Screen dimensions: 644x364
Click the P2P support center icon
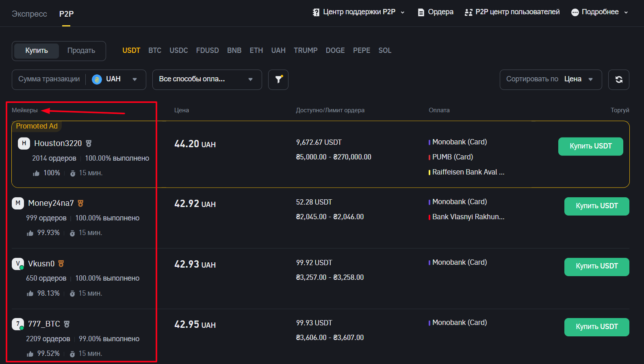pos(316,12)
